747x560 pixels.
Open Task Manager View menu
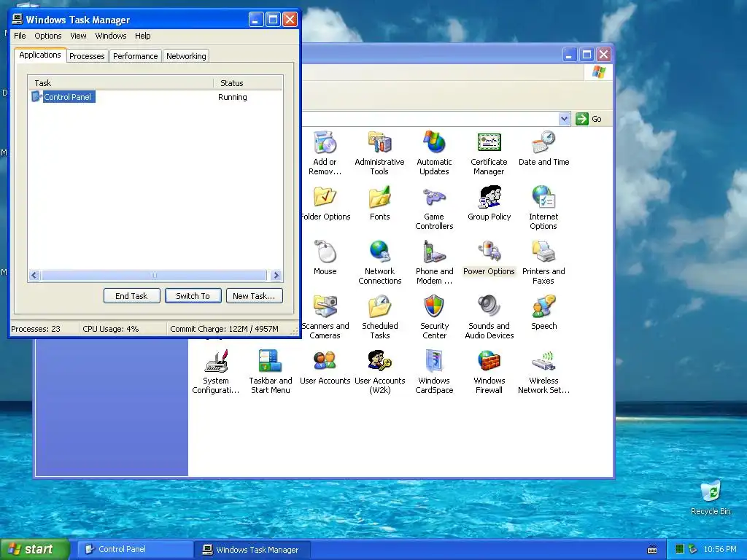(x=78, y=36)
